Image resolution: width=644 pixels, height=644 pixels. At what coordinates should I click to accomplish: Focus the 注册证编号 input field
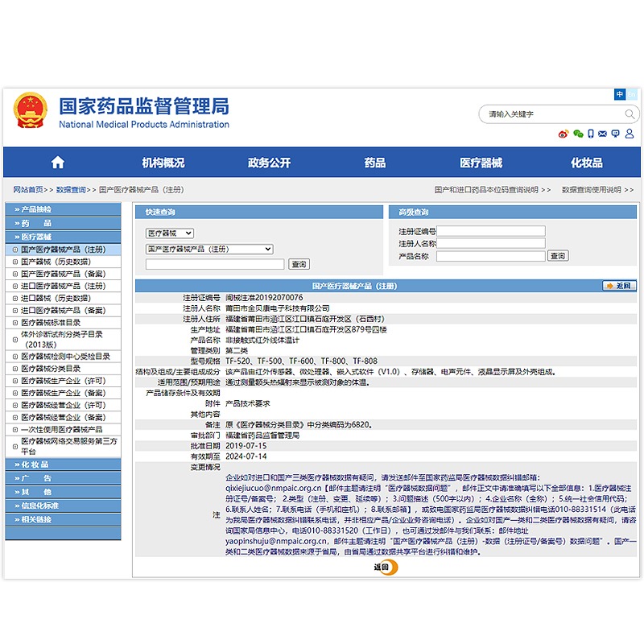click(x=491, y=231)
